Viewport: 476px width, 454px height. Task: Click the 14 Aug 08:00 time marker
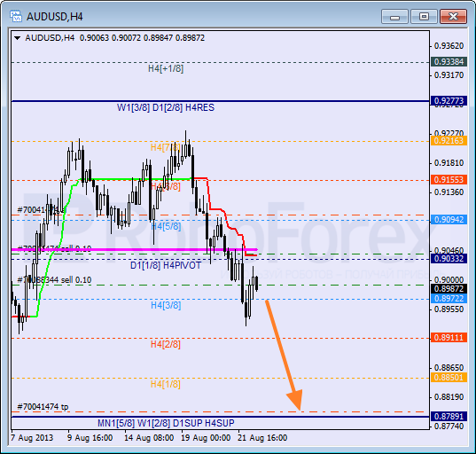click(149, 438)
